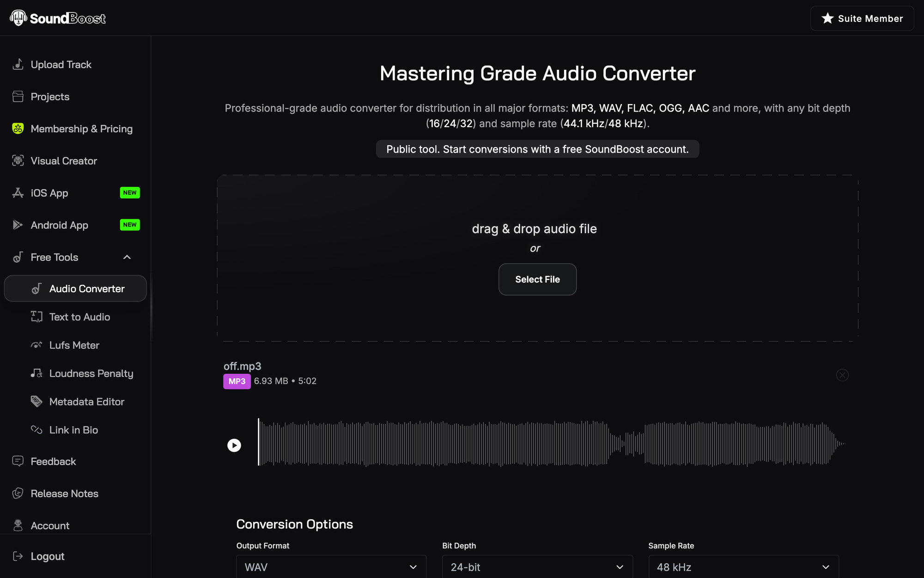Click the Link in Bio chain icon
924x578 pixels.
click(x=36, y=430)
